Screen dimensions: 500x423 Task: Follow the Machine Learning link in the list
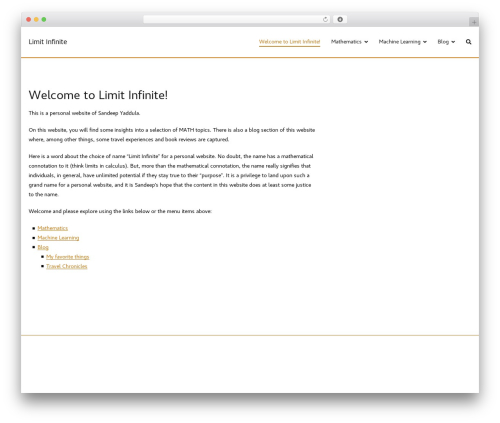(58, 238)
